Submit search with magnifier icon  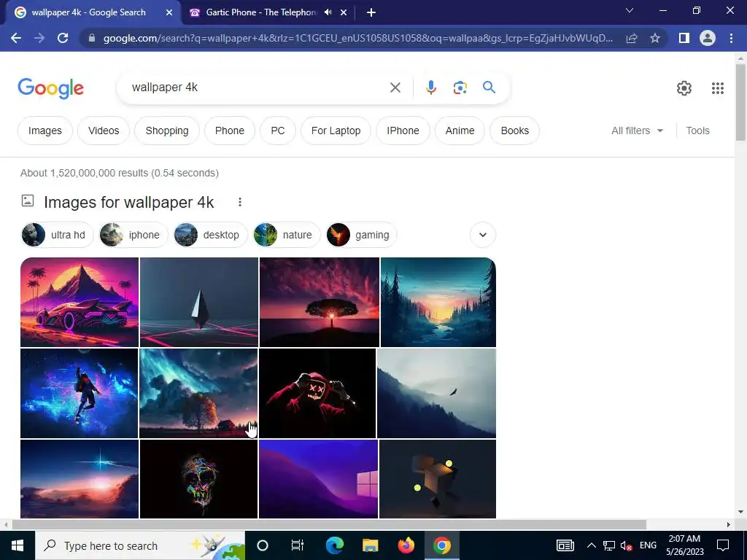(x=489, y=87)
